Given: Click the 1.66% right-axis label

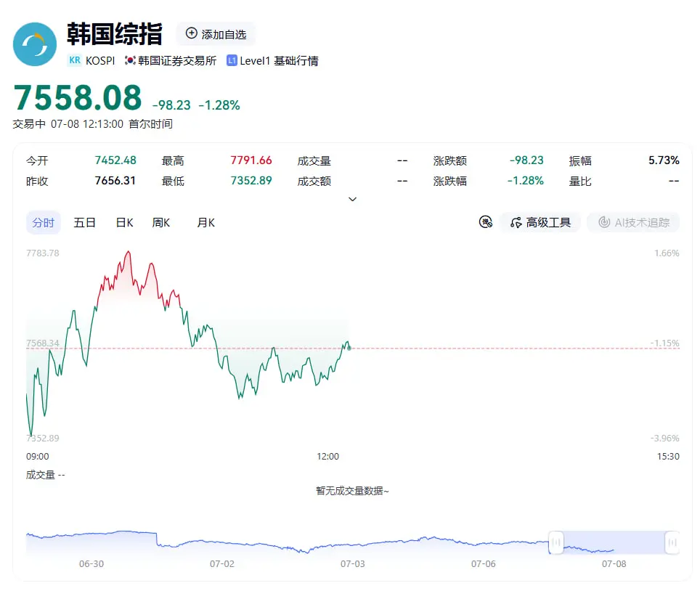Looking at the screenshot, I should pos(667,253).
